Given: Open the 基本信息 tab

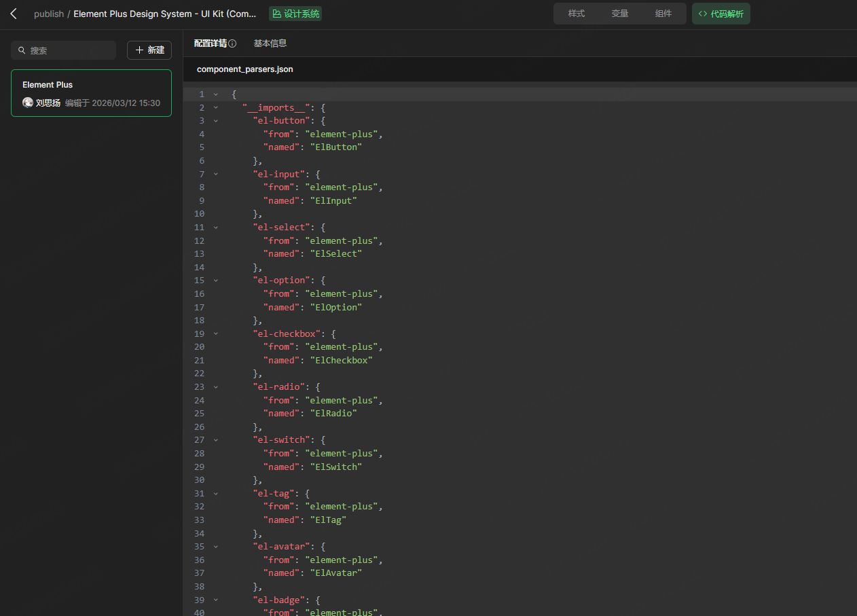Looking at the screenshot, I should point(270,43).
